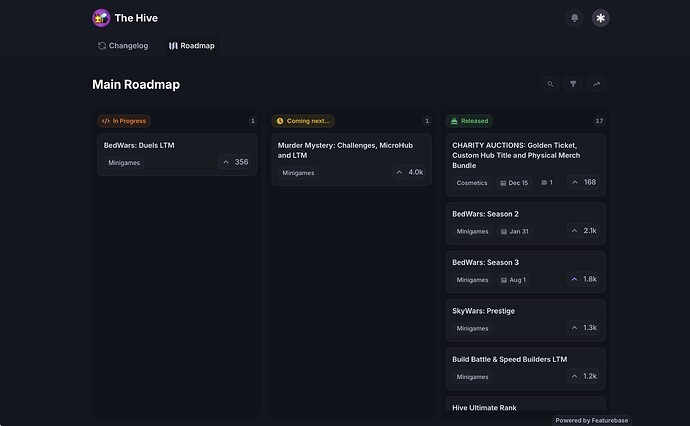
Task: Click The Hive logo icon
Action: tap(101, 18)
